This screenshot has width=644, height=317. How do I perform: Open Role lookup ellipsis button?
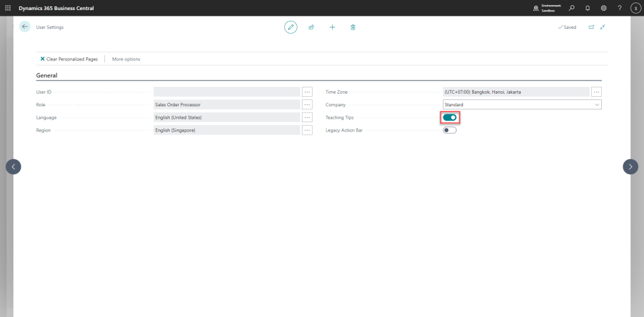click(307, 104)
